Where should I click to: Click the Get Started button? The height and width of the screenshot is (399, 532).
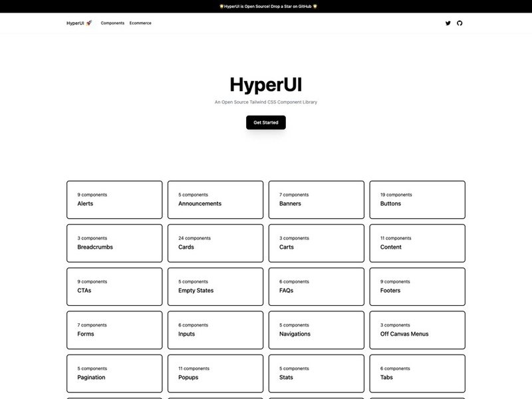click(266, 122)
